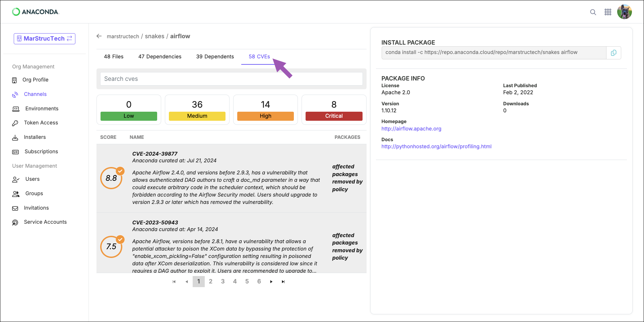
Task: Open Token Access settings
Action: click(x=41, y=123)
